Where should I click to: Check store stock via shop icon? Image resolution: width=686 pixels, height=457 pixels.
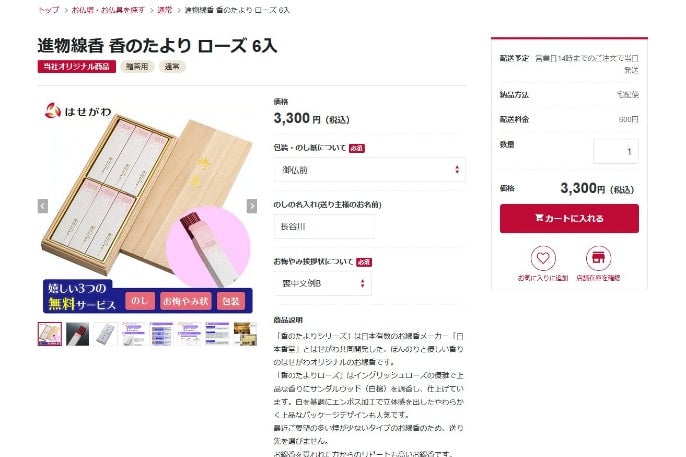point(598,258)
